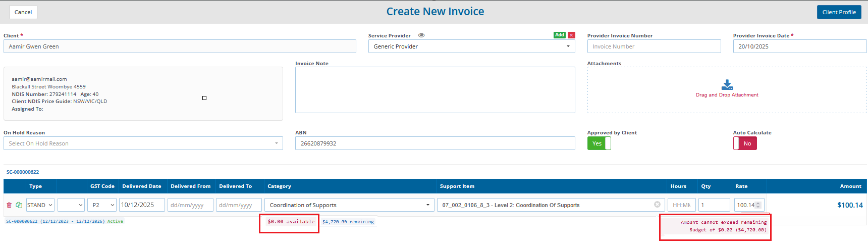Click the Cancel button
The height and width of the screenshot is (247, 868).
point(23,12)
